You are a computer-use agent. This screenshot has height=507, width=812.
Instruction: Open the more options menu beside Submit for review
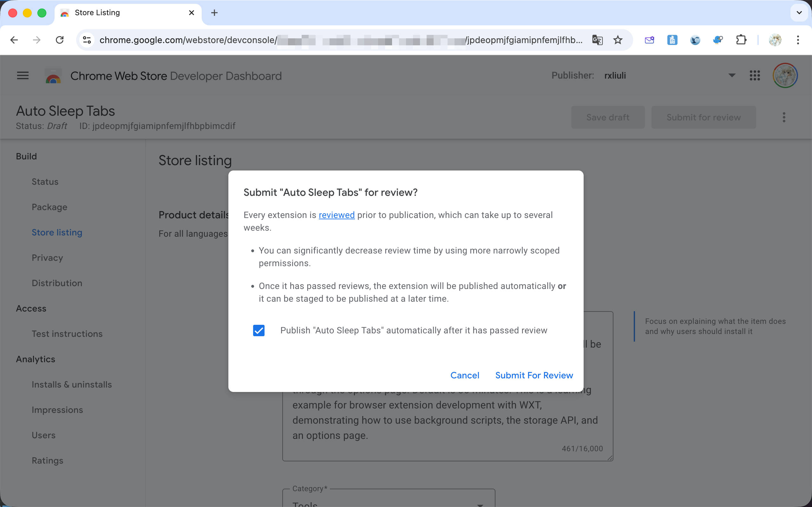(784, 117)
